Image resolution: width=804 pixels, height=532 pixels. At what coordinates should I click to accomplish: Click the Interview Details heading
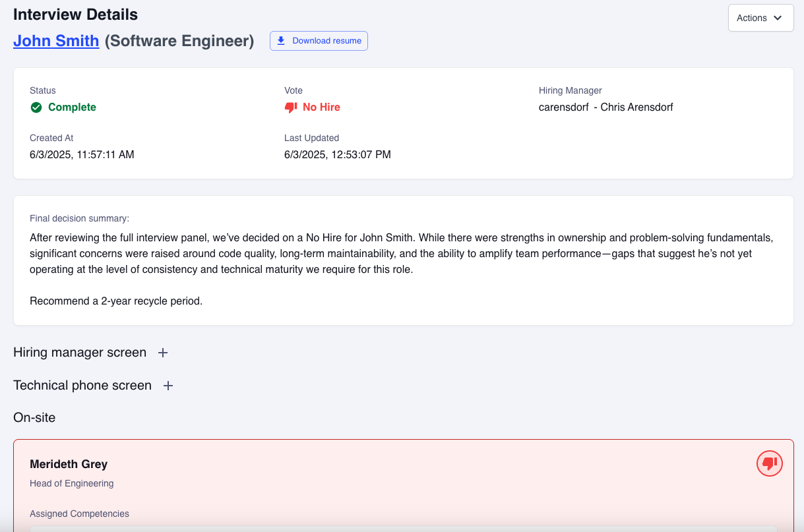(75, 14)
